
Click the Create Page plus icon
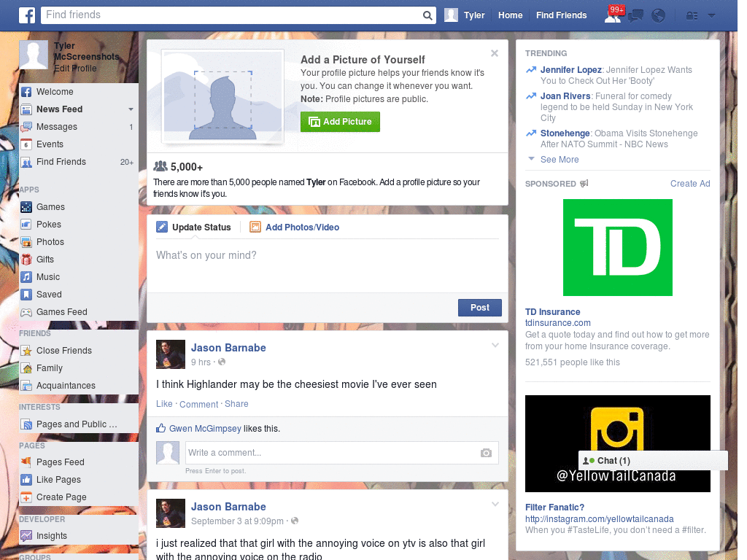point(26,497)
